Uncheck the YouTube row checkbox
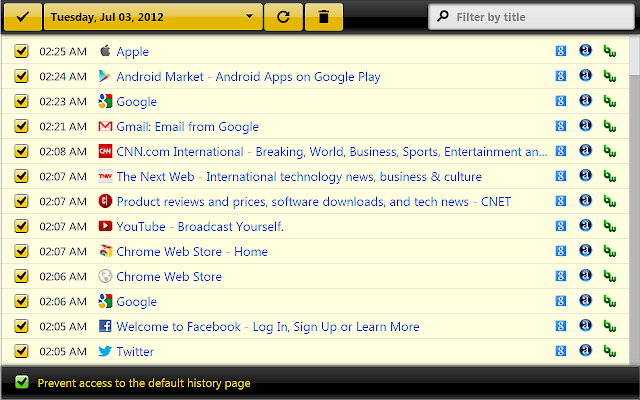Image resolution: width=640 pixels, height=400 pixels. tap(21, 226)
